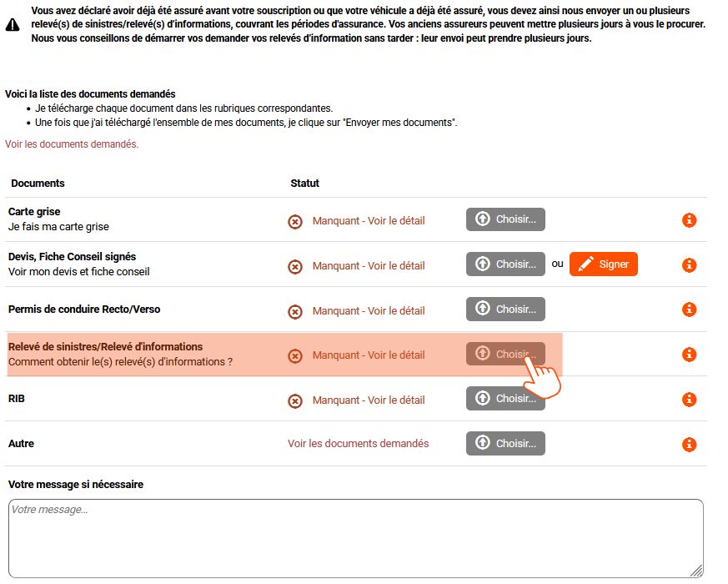Select Choisir for the Autre document
Image resolution: width=728 pixels, height=584 pixels.
pyautogui.click(x=505, y=443)
